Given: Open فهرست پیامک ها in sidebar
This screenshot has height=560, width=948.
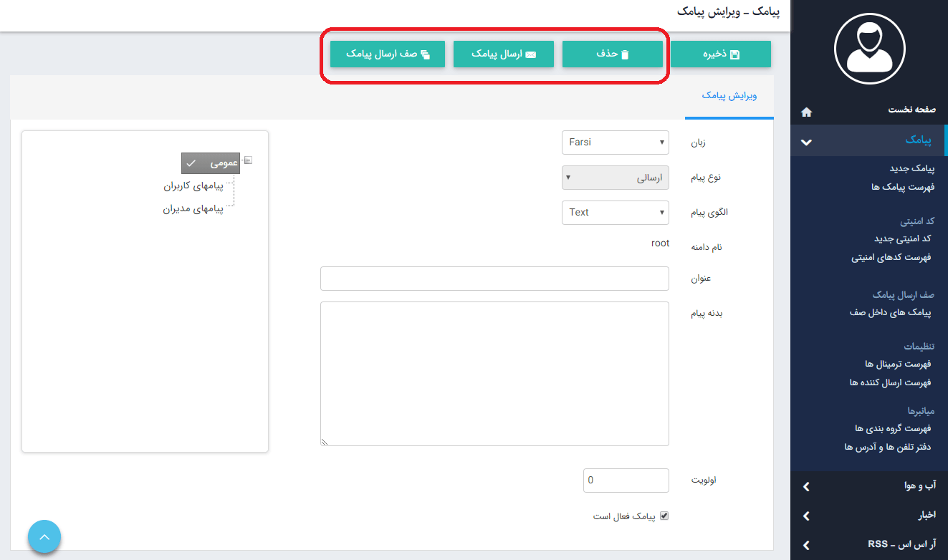Looking at the screenshot, I should (x=901, y=187).
